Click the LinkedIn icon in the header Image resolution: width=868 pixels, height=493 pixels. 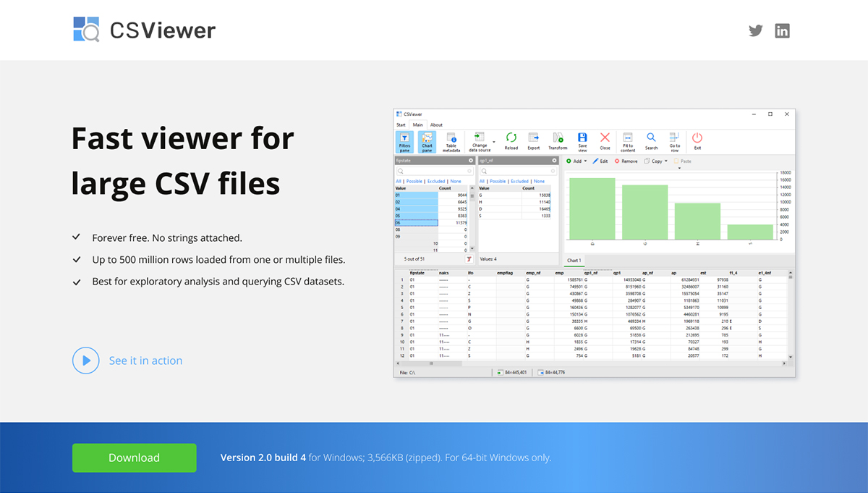[x=782, y=30]
